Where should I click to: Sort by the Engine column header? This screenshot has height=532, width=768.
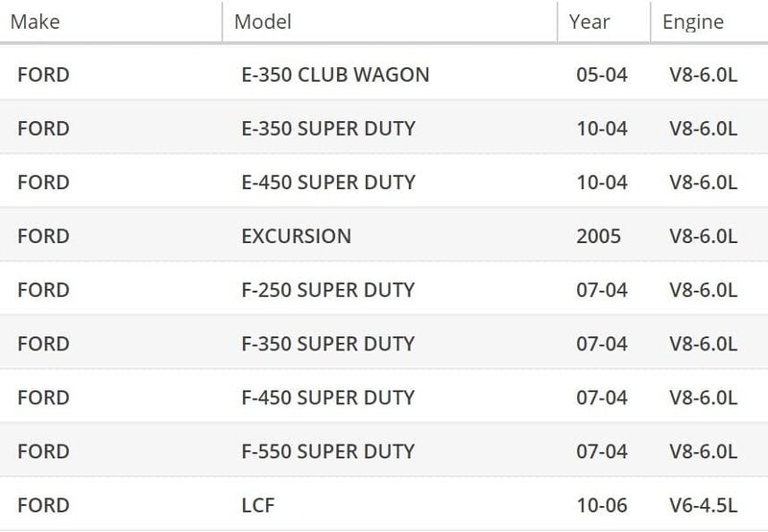[693, 22]
